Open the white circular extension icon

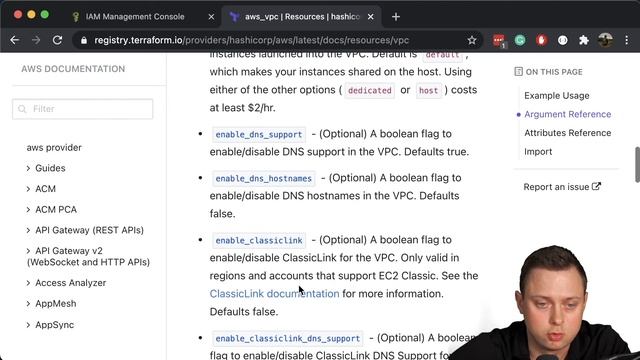[x=563, y=40]
